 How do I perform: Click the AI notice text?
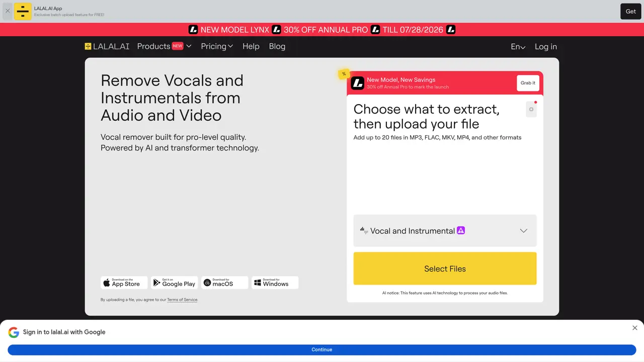pos(445,293)
